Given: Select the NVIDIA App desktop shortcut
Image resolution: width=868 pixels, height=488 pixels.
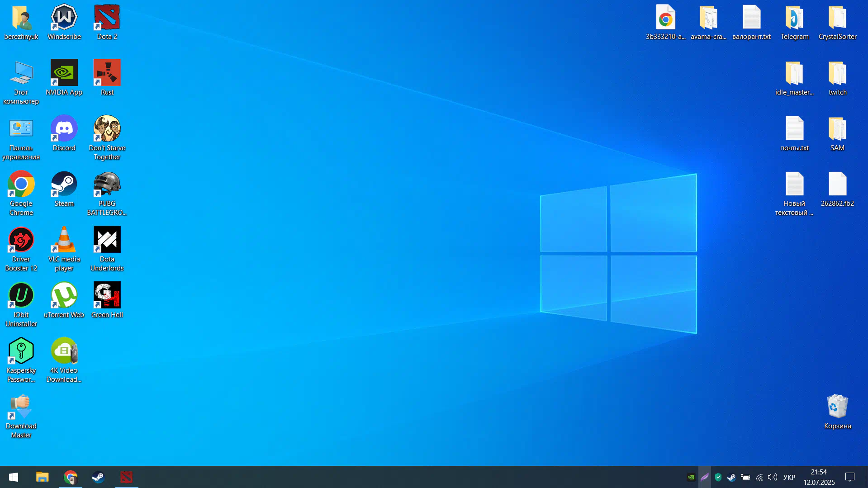Looking at the screenshot, I should click(x=64, y=78).
